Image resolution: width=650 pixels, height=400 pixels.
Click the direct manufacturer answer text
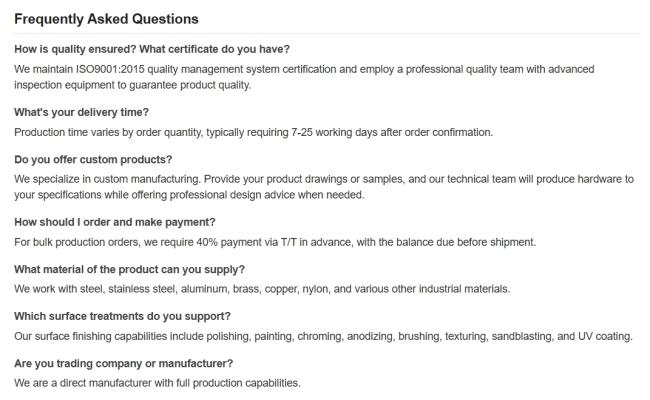point(157,383)
